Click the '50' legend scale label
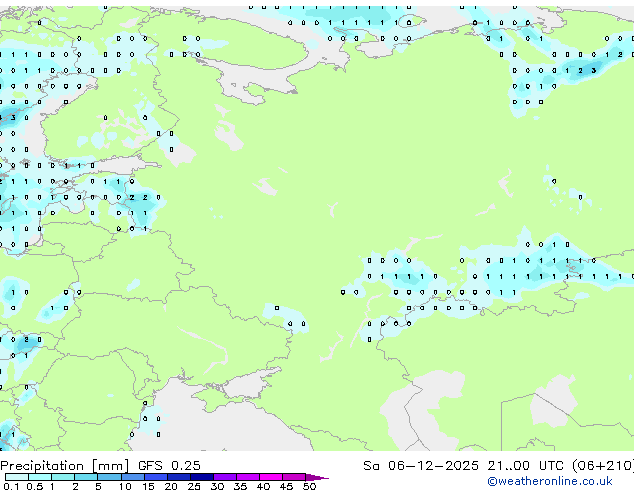The image size is (634, 490). tap(309, 486)
